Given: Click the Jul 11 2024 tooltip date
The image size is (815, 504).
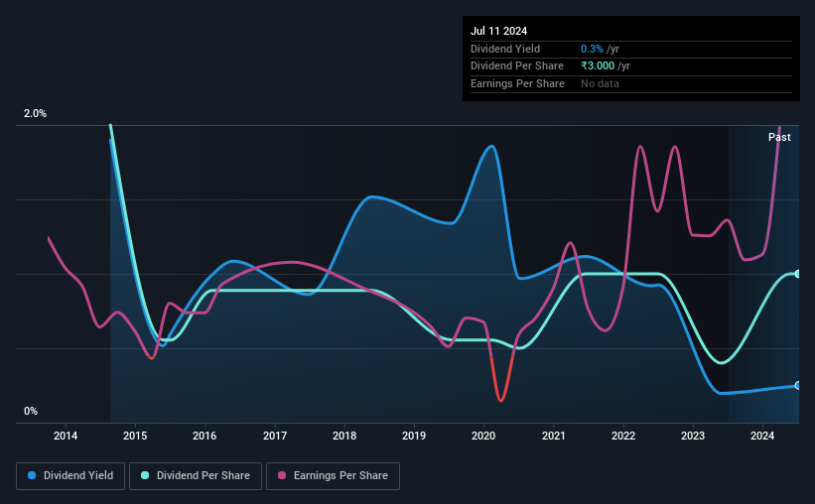Looking at the screenshot, I should [499, 31].
